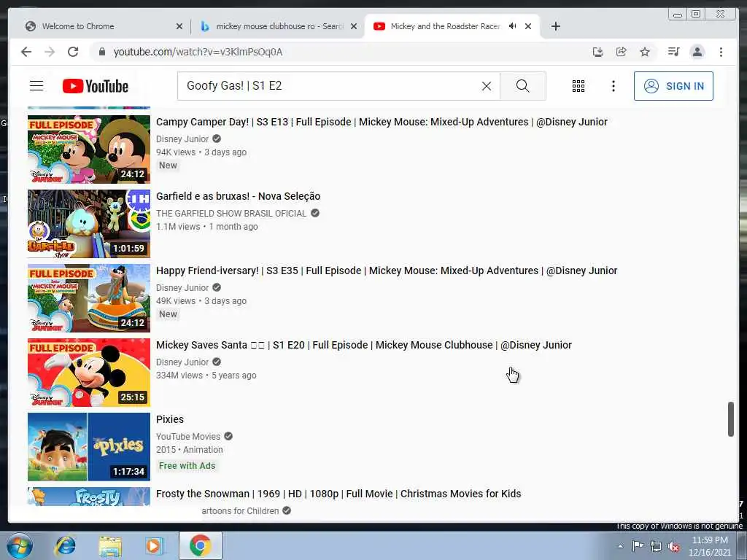The width and height of the screenshot is (747, 560).
Task: Open Mickey Saves Santa S1 E20 title
Action: point(364,345)
